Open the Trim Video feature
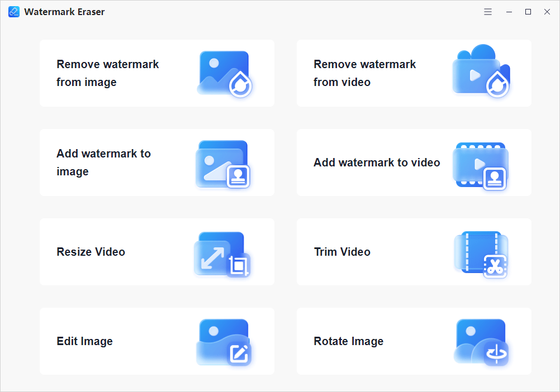This screenshot has height=392, width=560. tap(414, 252)
